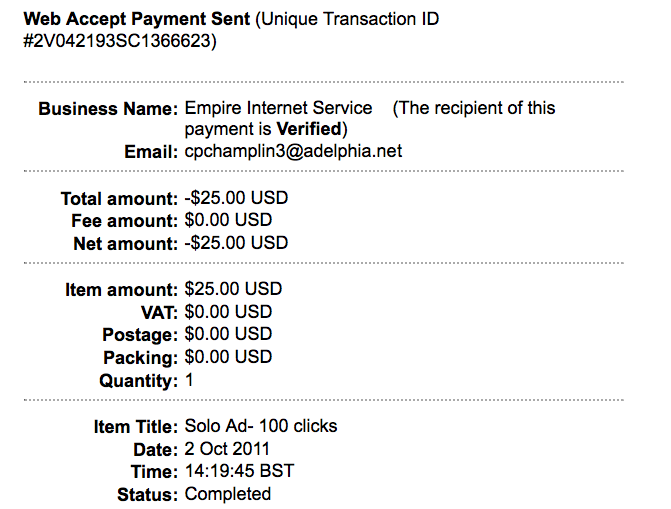Click the 'Total amount:' label
This screenshot has height=509, width=671.
pyautogui.click(x=119, y=198)
